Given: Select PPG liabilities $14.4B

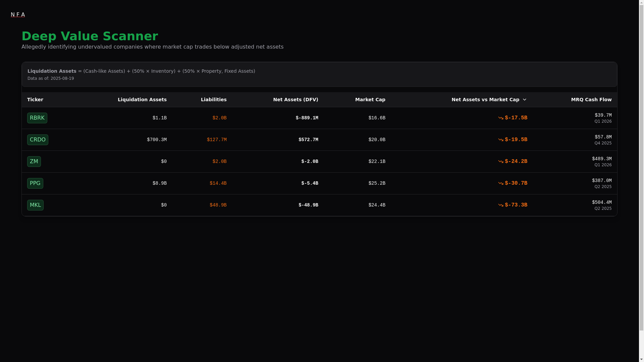Looking at the screenshot, I should click(x=218, y=183).
